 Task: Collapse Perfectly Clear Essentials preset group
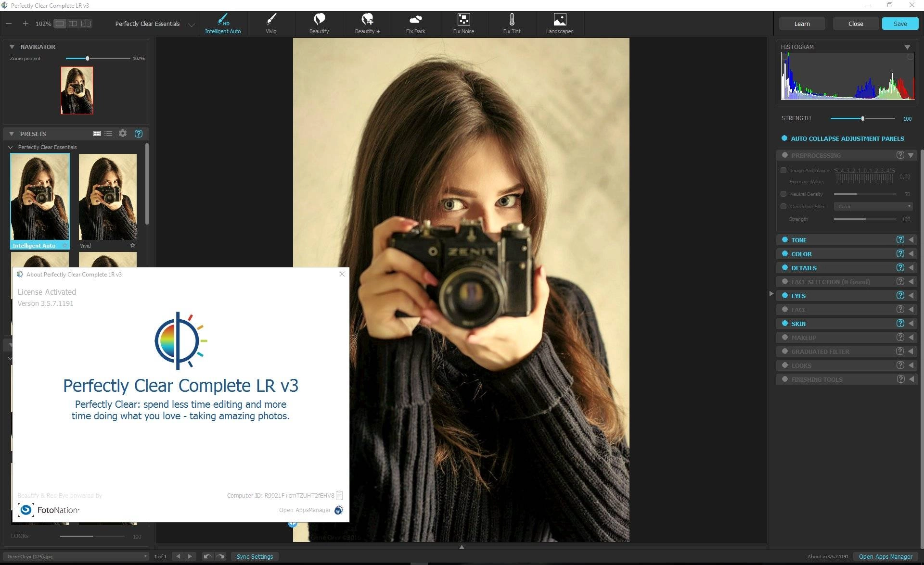tap(11, 147)
